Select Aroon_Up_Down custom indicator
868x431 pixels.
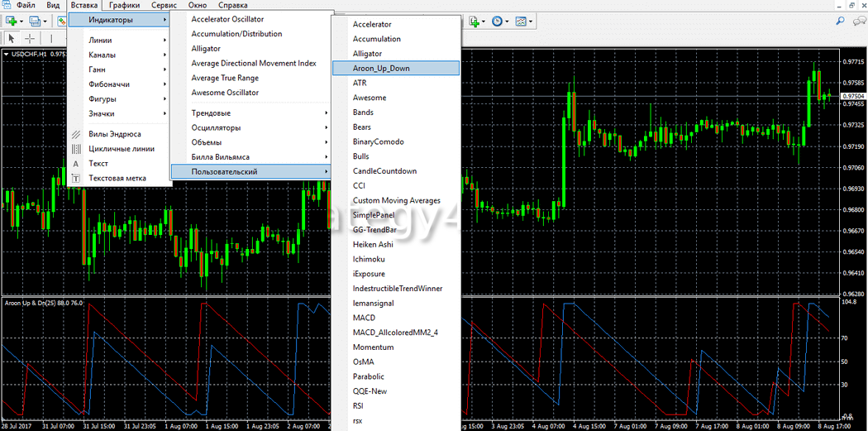[381, 69]
